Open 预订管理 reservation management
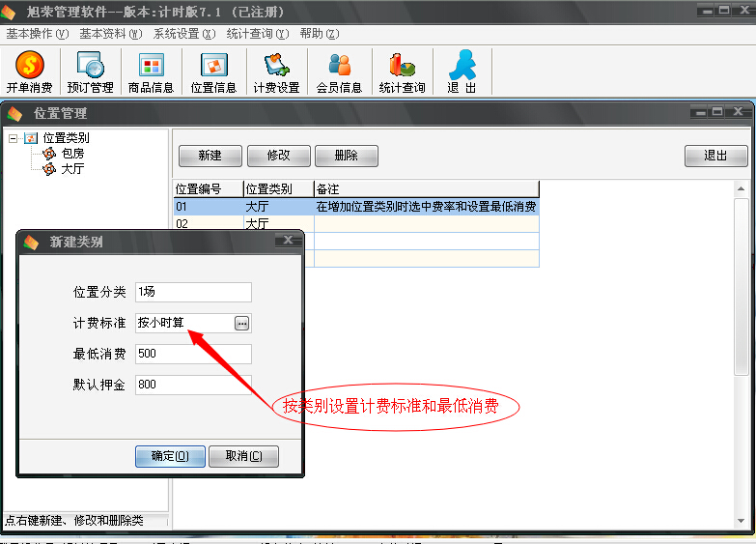 90,72
